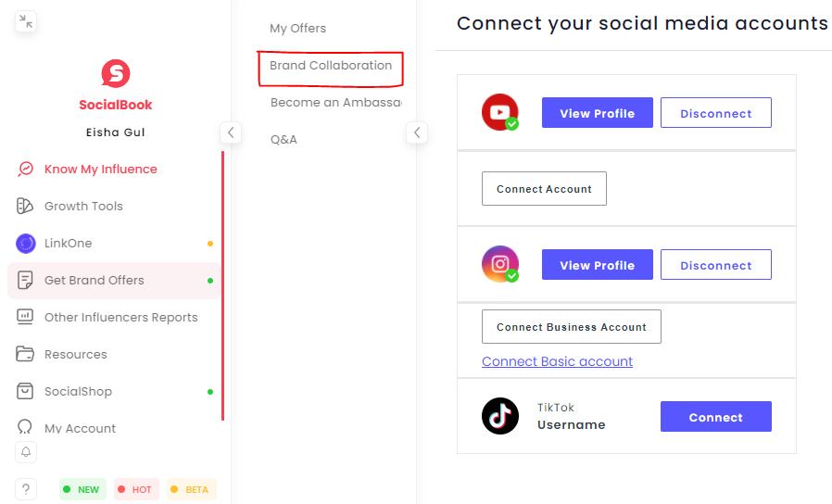Select Brand Collaboration submenu item
Viewport: 832px width, 504px height.
[331, 66]
